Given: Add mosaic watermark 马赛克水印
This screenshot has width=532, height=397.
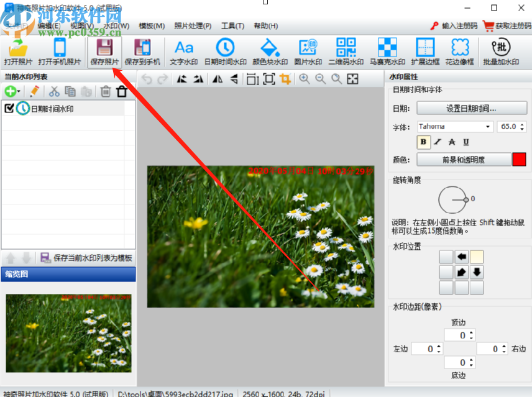Looking at the screenshot, I should click(x=387, y=52).
